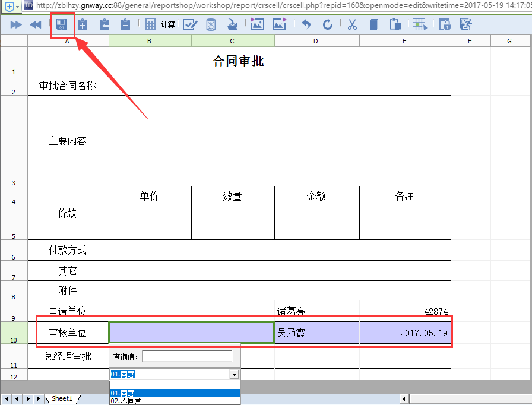This screenshot has height=405, width=532.
Task: Switch to the Sheet1 tab
Action: tap(61, 398)
